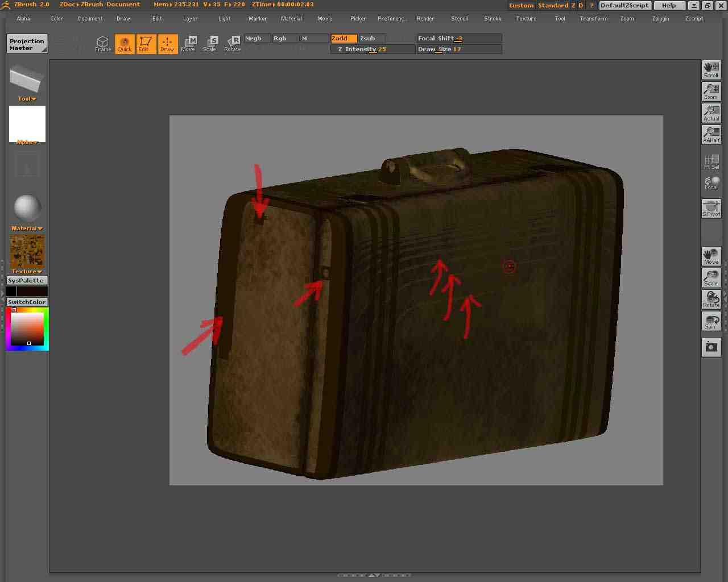
Task: Open the Stencil menu
Action: 459,19
